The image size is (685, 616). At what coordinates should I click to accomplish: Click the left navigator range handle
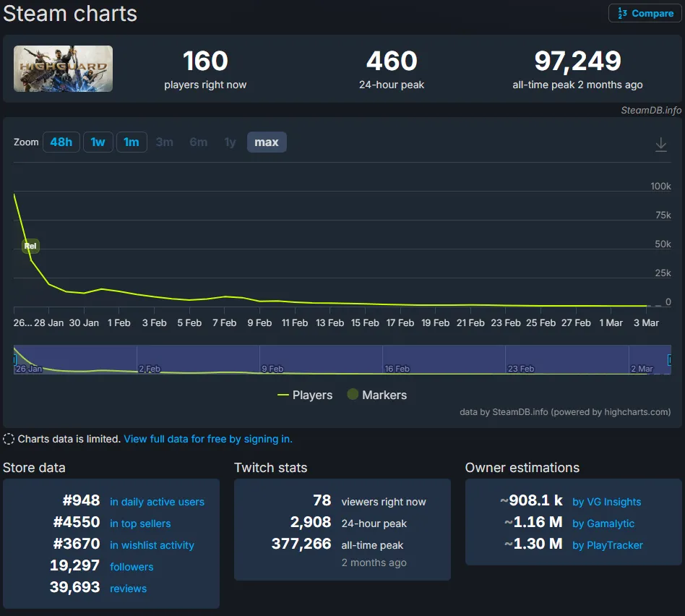[x=14, y=359]
